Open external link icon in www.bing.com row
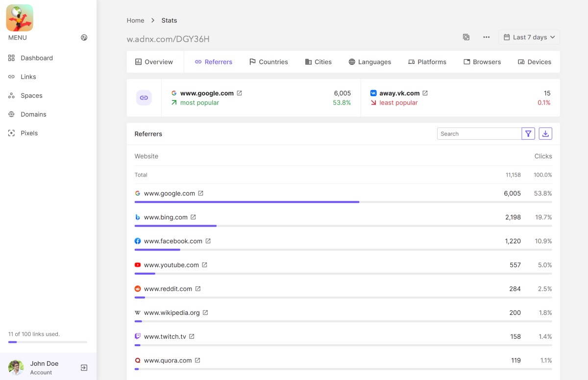 (x=193, y=217)
